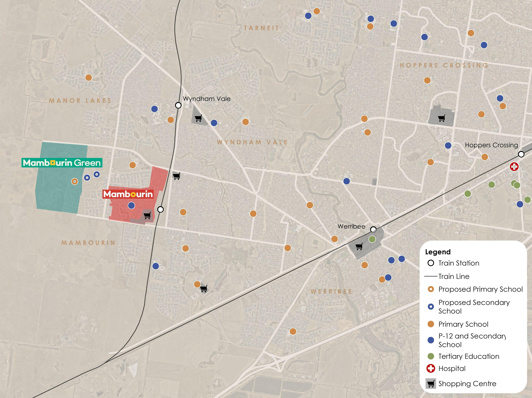This screenshot has height=398, width=532.
Task: Click the Mambourin Green logo label
Action: [62, 163]
